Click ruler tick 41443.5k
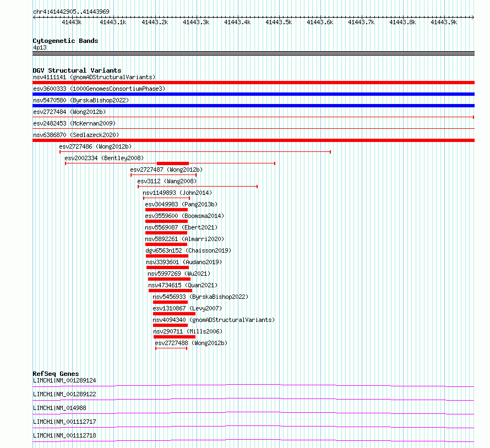 coord(279,22)
